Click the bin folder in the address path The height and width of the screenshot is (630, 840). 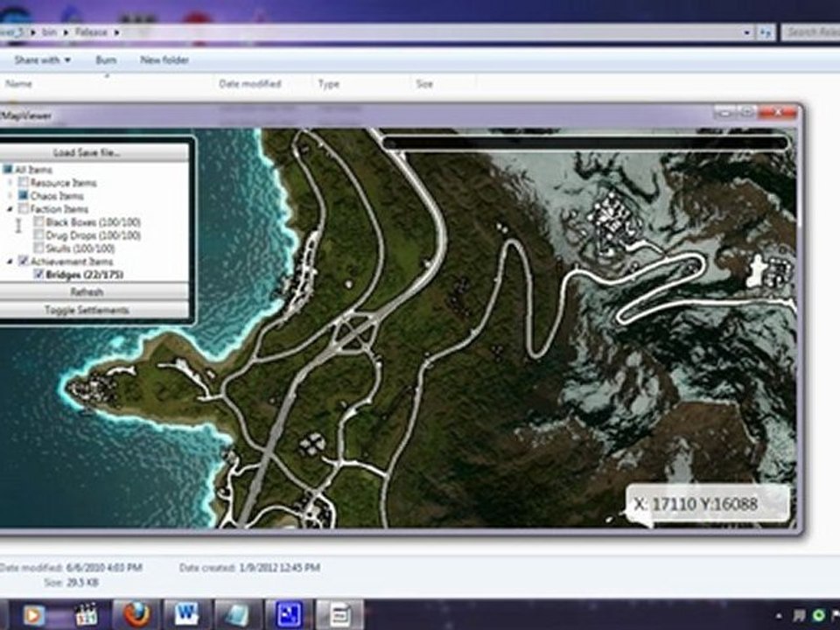(49, 32)
